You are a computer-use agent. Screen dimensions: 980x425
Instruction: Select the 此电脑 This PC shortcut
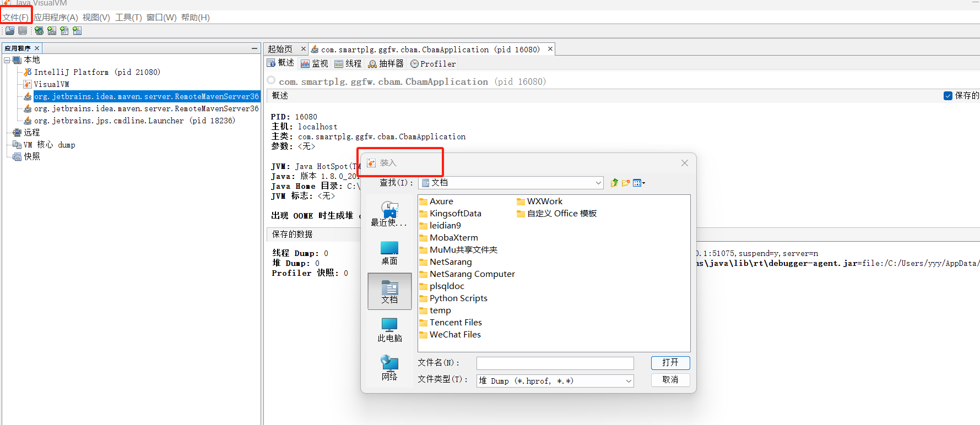click(389, 330)
